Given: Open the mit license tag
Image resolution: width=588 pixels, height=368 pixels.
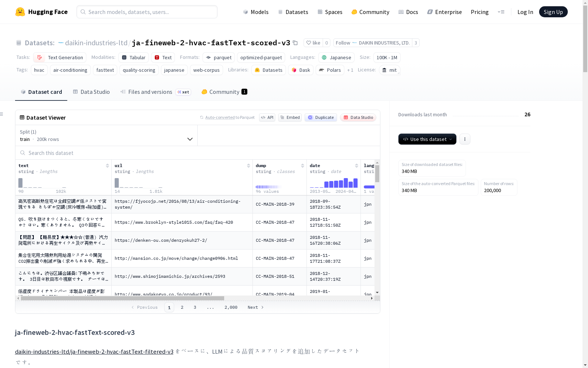Looking at the screenshot, I should point(390,70).
